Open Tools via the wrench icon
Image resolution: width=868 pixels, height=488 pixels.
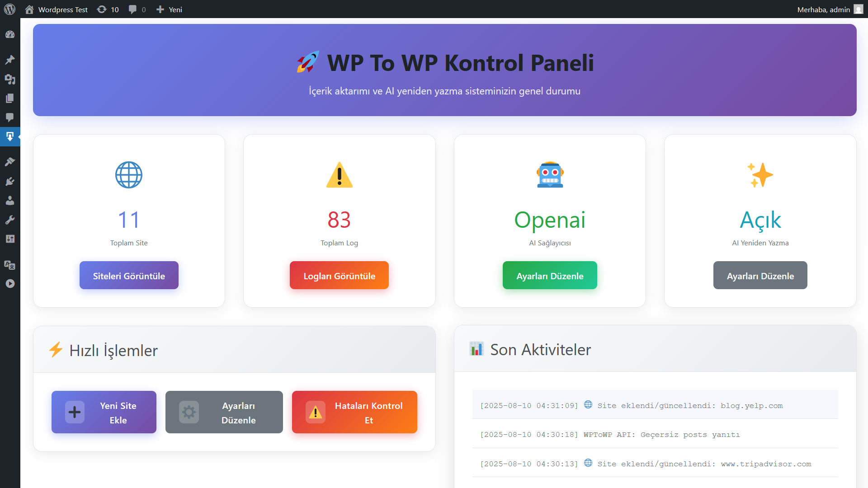[10, 220]
